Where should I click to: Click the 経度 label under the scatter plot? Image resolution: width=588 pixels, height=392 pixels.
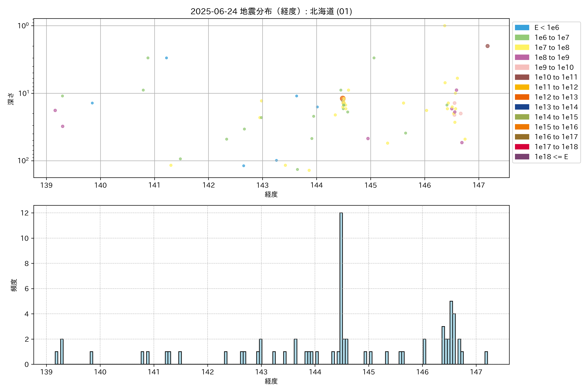click(x=271, y=194)
